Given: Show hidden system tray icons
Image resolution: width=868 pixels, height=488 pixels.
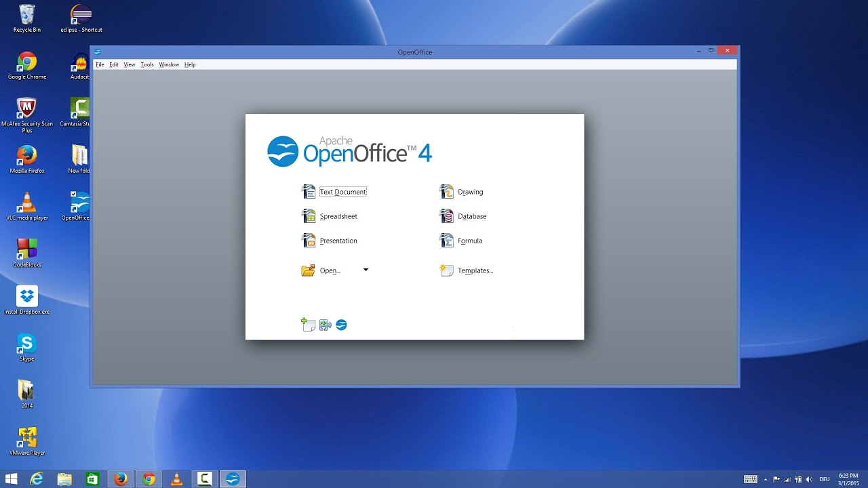Looking at the screenshot, I should pyautogui.click(x=767, y=479).
